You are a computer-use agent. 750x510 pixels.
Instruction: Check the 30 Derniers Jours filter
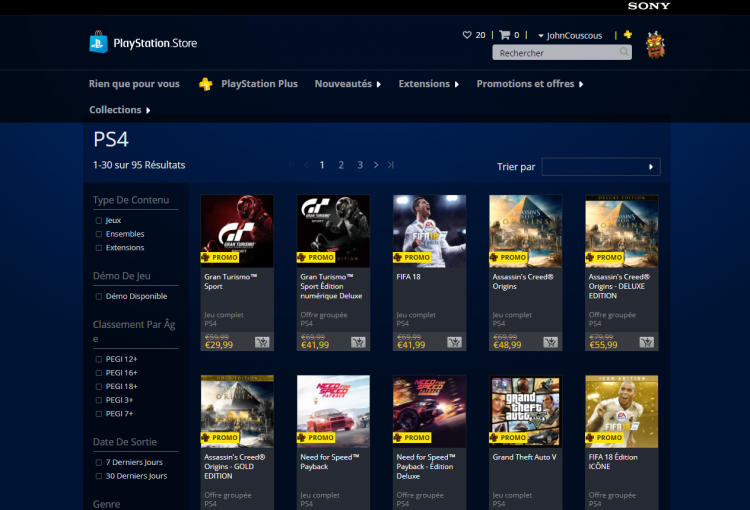(x=99, y=476)
